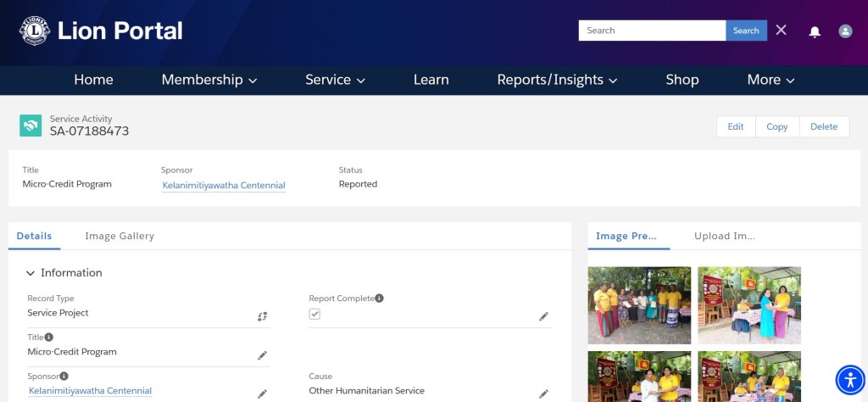Click the Delete button

(824, 127)
